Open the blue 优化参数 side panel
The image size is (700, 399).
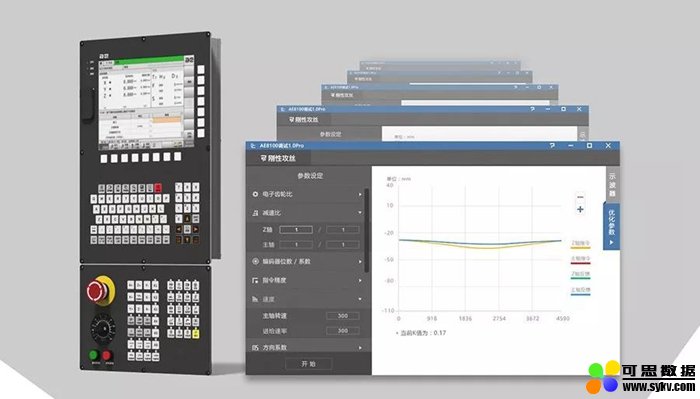[611, 226]
